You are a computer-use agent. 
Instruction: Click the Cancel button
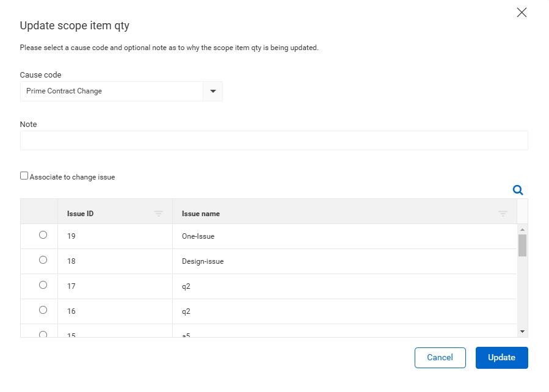click(x=440, y=358)
